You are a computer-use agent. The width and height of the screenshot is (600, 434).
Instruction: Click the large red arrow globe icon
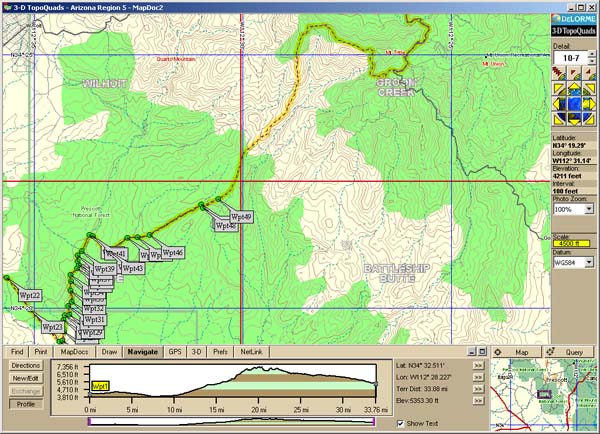(x=574, y=72)
